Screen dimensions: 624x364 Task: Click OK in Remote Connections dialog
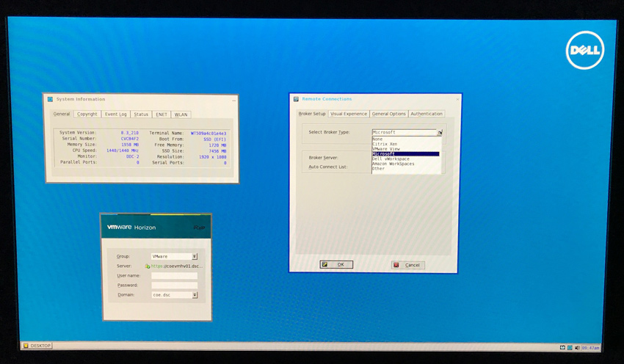pyautogui.click(x=336, y=264)
